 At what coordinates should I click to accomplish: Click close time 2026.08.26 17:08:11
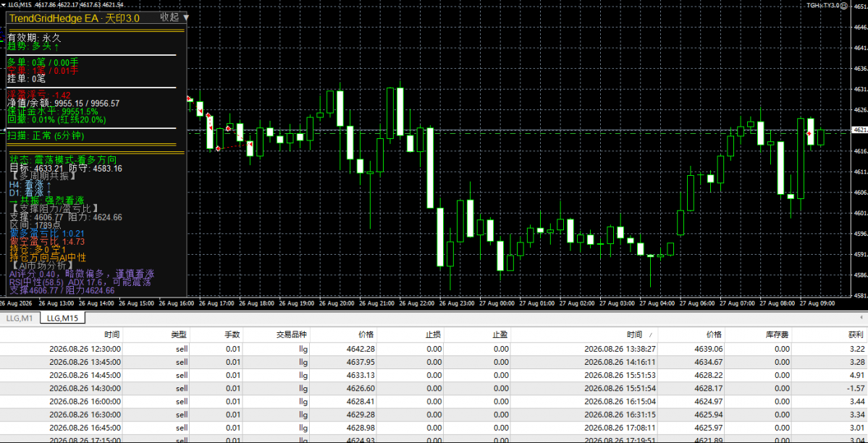[x=620, y=428]
